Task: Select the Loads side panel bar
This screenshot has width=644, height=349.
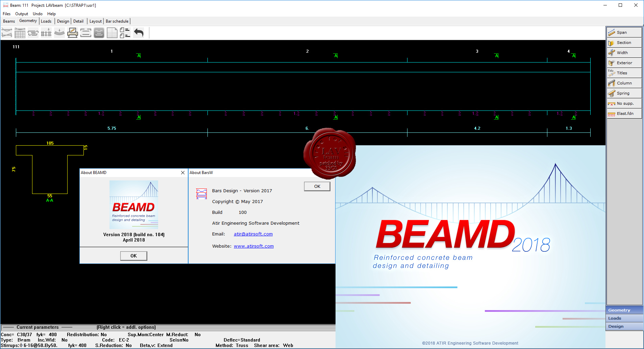Action: click(624, 318)
